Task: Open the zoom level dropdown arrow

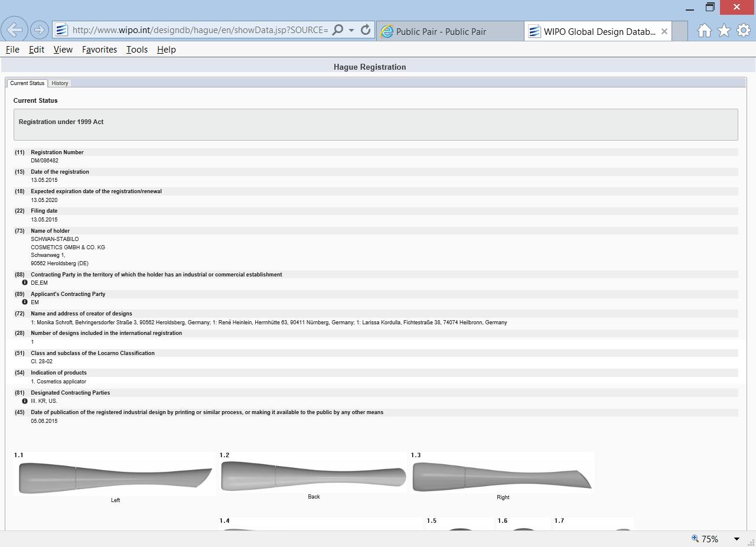Action: pos(737,539)
